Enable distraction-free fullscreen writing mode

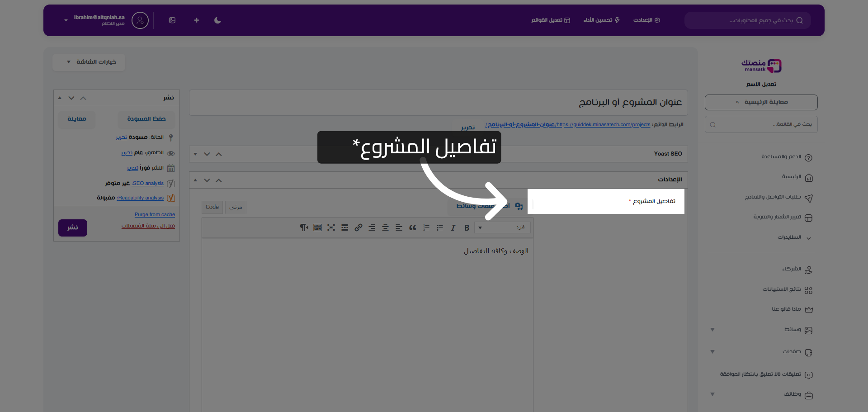pyautogui.click(x=331, y=227)
